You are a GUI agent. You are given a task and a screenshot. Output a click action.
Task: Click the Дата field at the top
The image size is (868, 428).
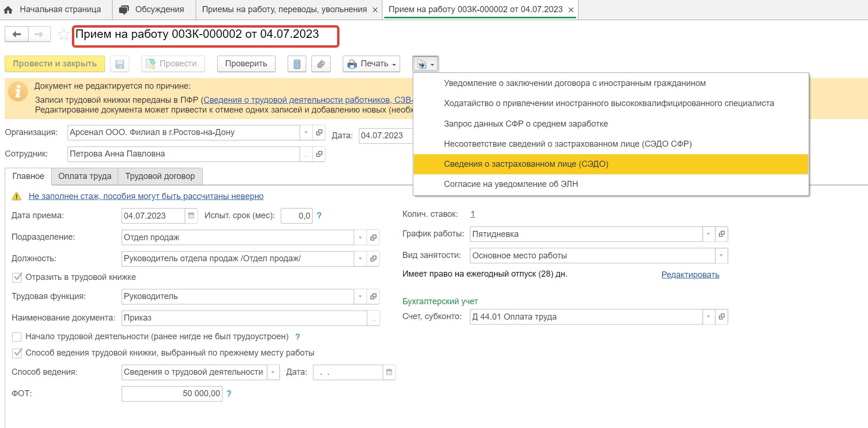click(x=386, y=136)
